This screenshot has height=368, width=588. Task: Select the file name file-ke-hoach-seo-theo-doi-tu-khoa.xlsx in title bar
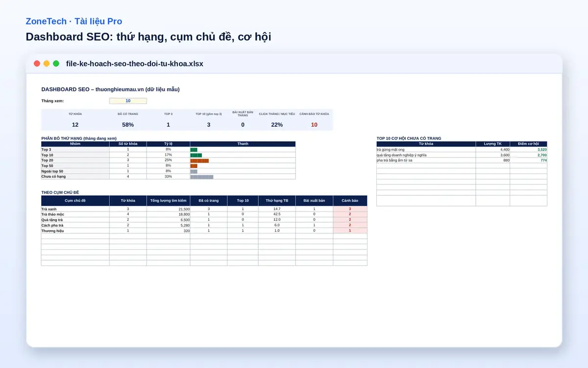pyautogui.click(x=134, y=64)
